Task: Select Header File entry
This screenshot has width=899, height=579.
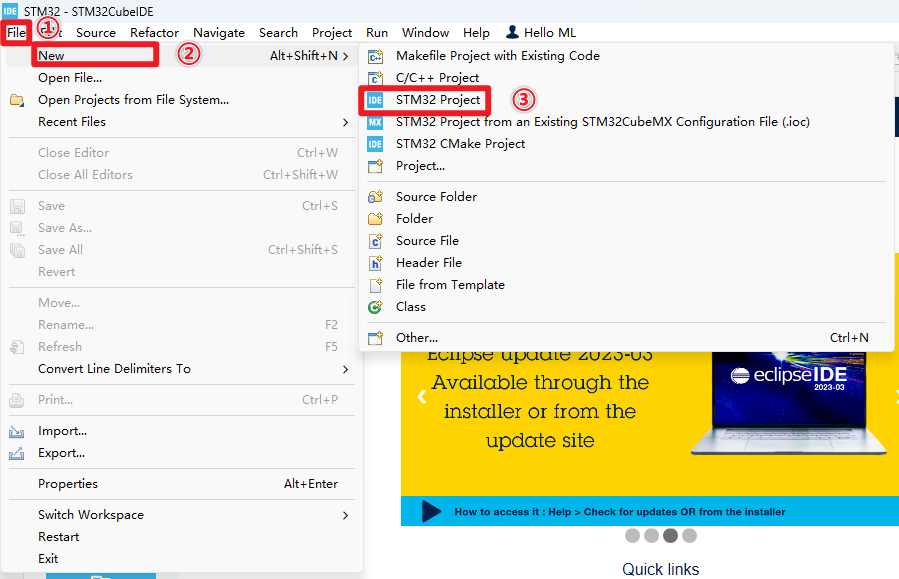Action: (x=625, y=263)
